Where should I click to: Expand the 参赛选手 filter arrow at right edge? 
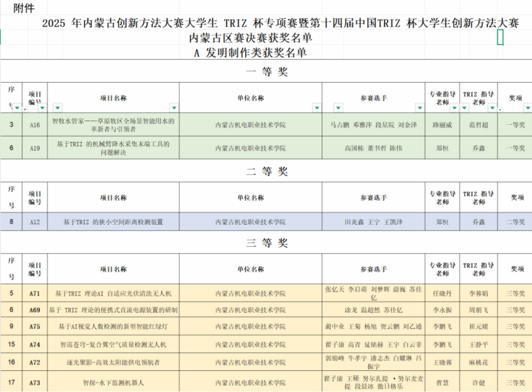pyautogui.click(x=420, y=108)
